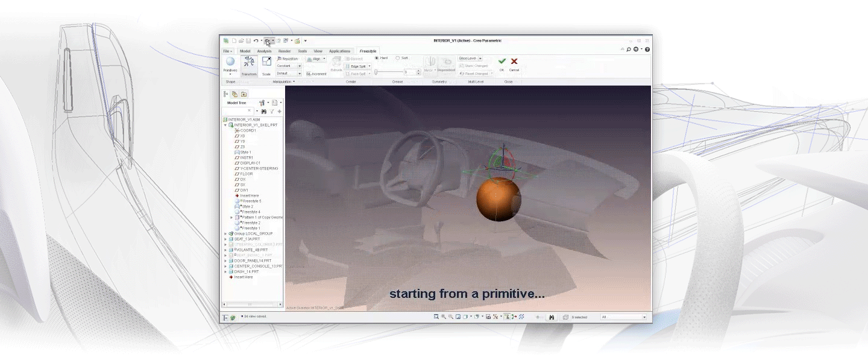Select DASH_14.PRT in the Model Tree
Image resolution: width=868 pixels, height=360 pixels.
pos(244,271)
